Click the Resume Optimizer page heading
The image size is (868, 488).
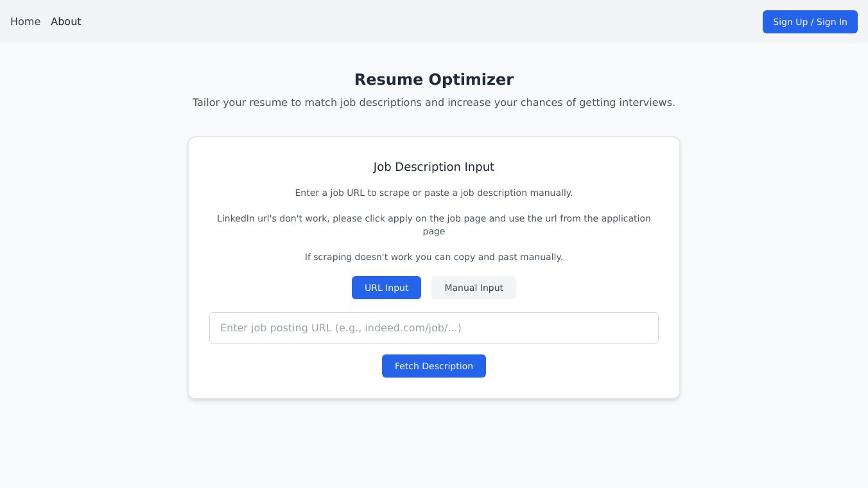pos(433,80)
